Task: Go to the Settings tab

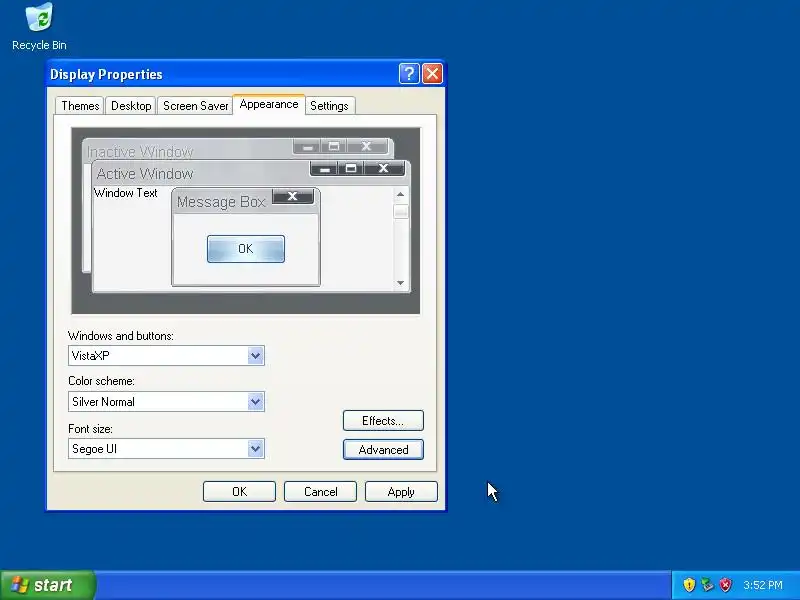Action: pyautogui.click(x=329, y=106)
